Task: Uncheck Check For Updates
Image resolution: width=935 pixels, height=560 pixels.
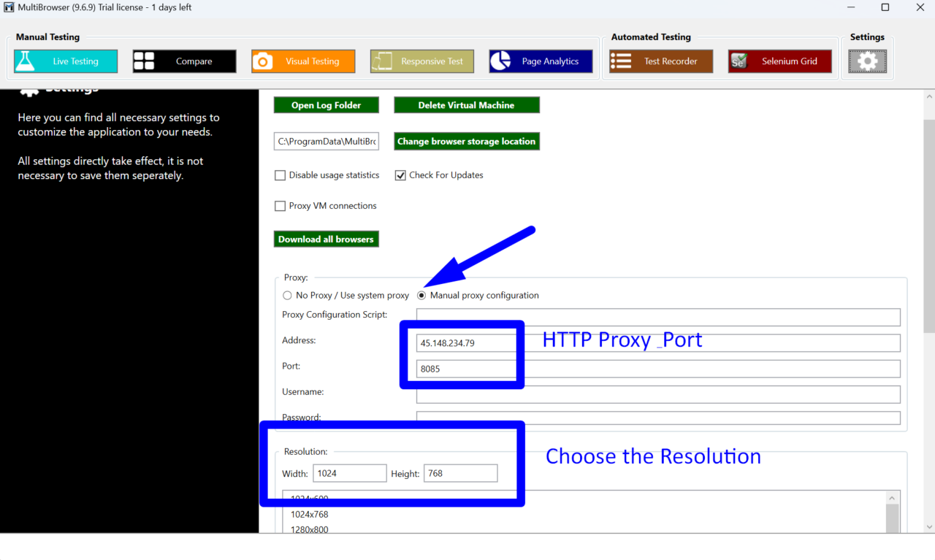Action: pos(400,175)
